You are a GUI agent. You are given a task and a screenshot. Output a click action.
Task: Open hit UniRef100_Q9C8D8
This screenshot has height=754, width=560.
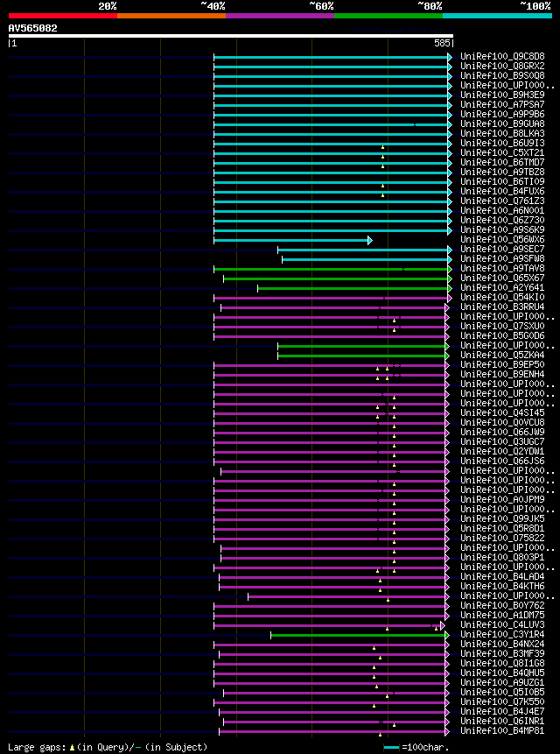click(x=502, y=56)
